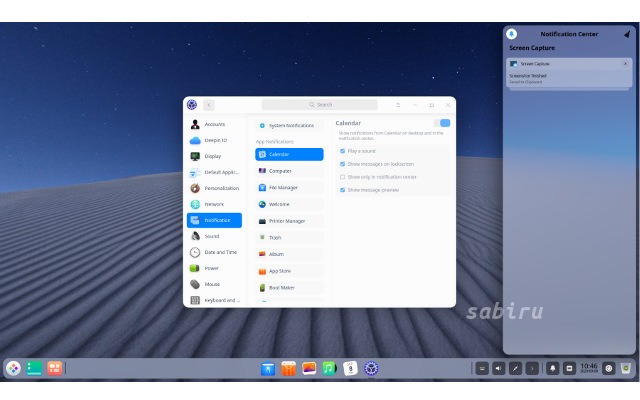The height and width of the screenshot is (400, 640).
Task: Open the volume control in the tray
Action: 498,369
